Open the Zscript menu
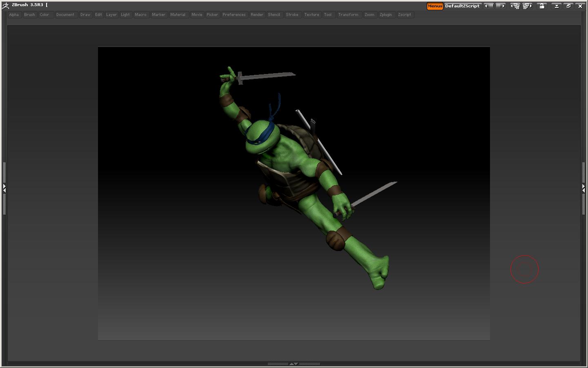This screenshot has height=368, width=588. 405,15
